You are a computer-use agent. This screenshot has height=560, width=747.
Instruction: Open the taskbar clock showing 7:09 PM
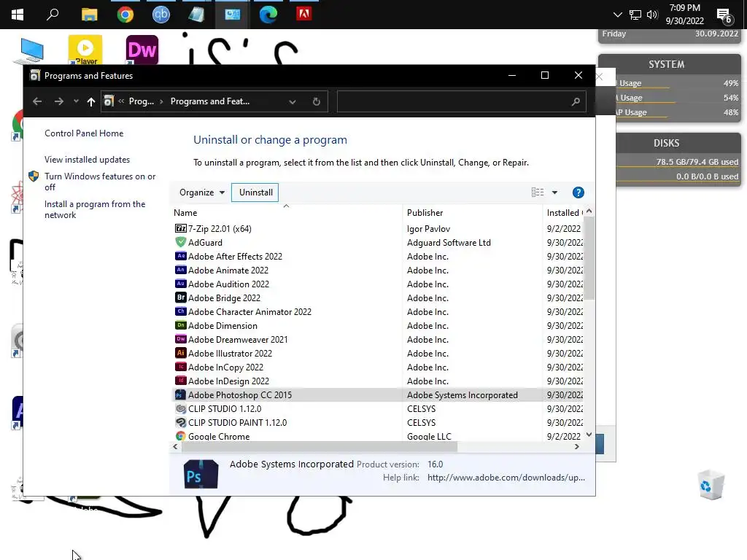point(684,15)
